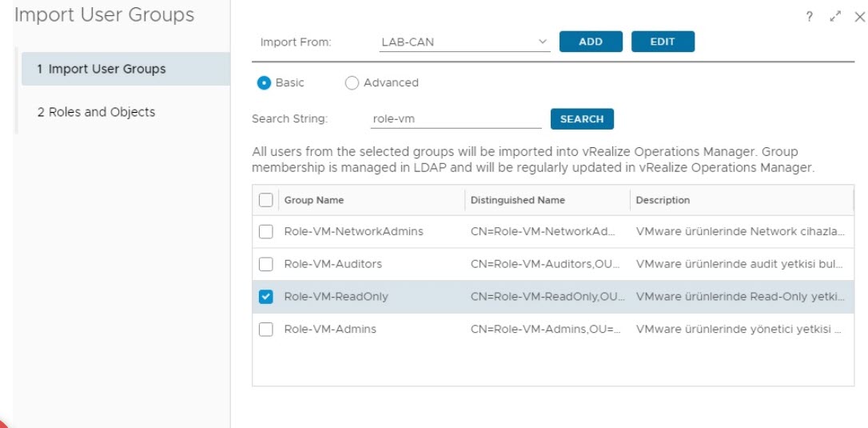Sort by Distinguished Name column header

(x=517, y=200)
